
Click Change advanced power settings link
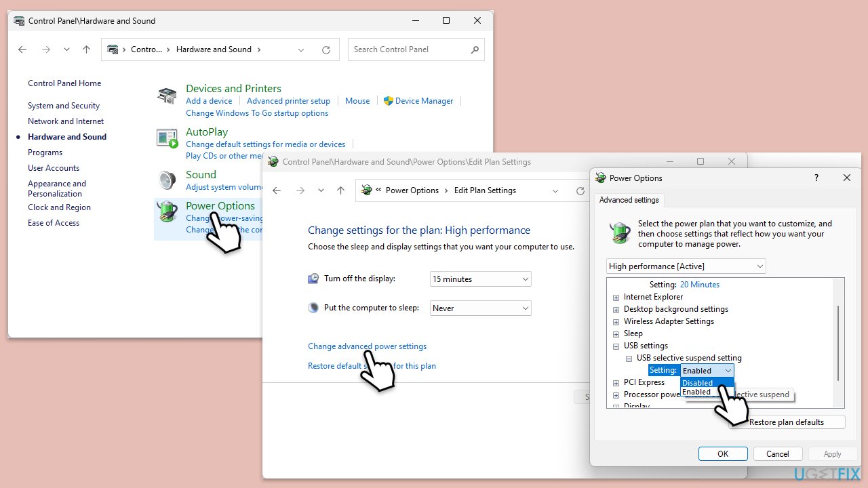click(x=367, y=346)
